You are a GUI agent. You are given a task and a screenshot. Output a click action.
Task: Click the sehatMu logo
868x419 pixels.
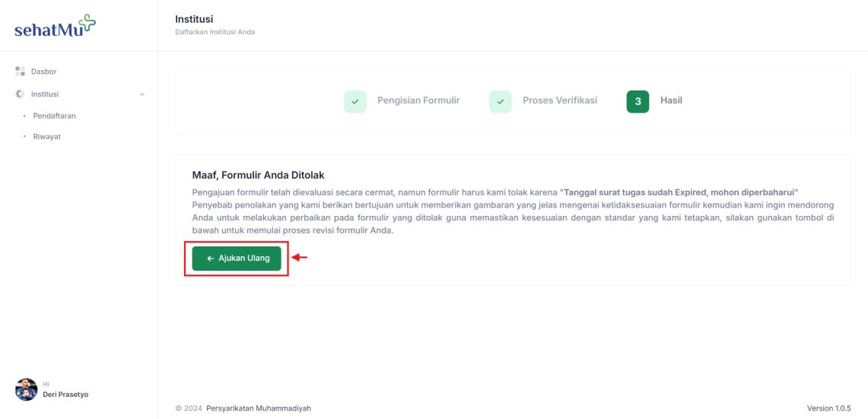pos(55,26)
